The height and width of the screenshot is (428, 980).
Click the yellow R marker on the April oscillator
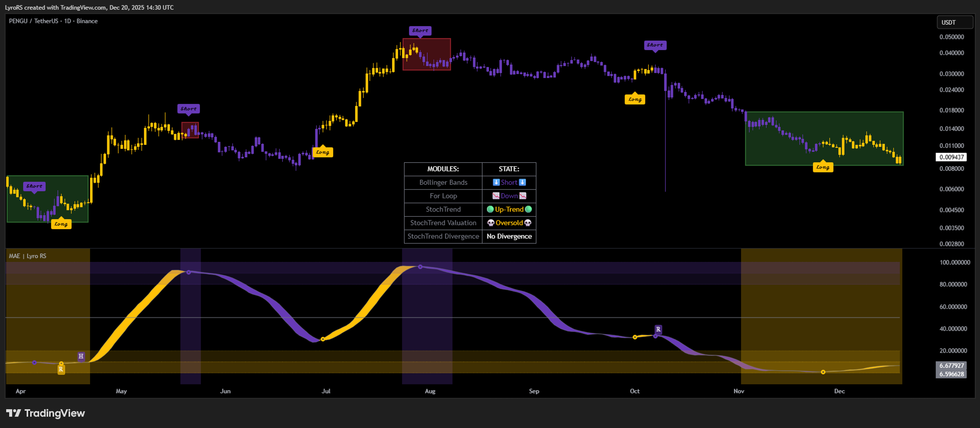pos(61,369)
